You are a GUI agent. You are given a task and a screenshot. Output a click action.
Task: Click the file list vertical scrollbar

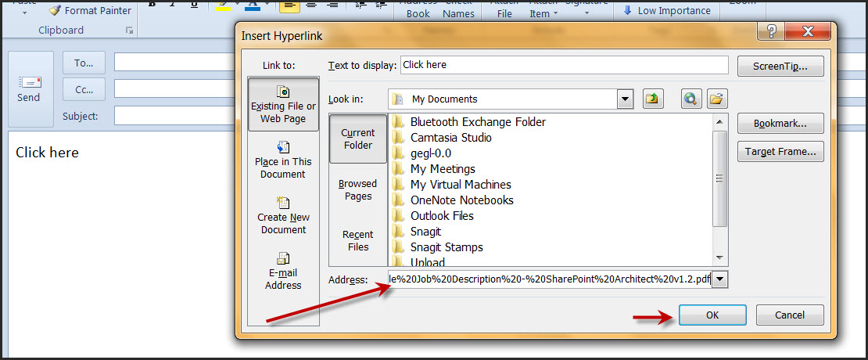[x=720, y=178]
